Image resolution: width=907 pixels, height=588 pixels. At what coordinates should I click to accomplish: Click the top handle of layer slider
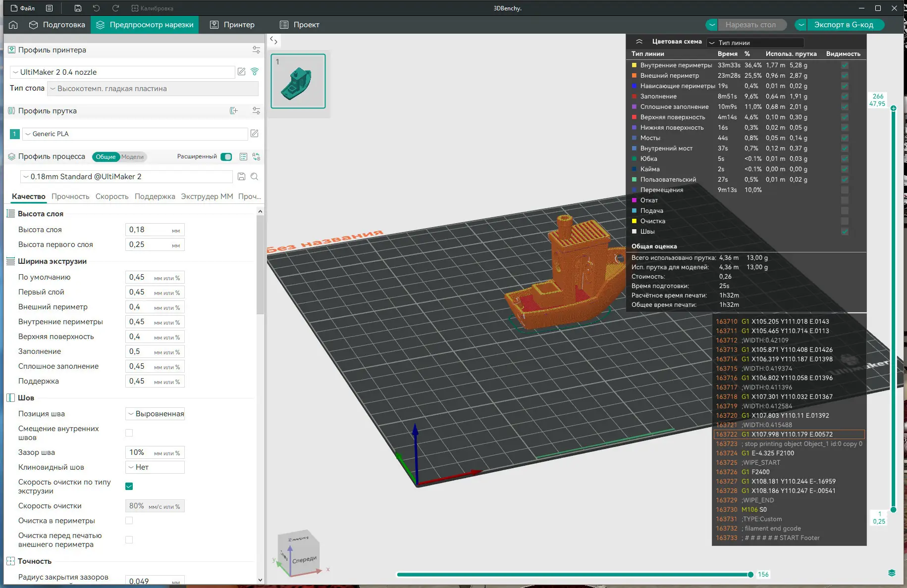[893, 108]
